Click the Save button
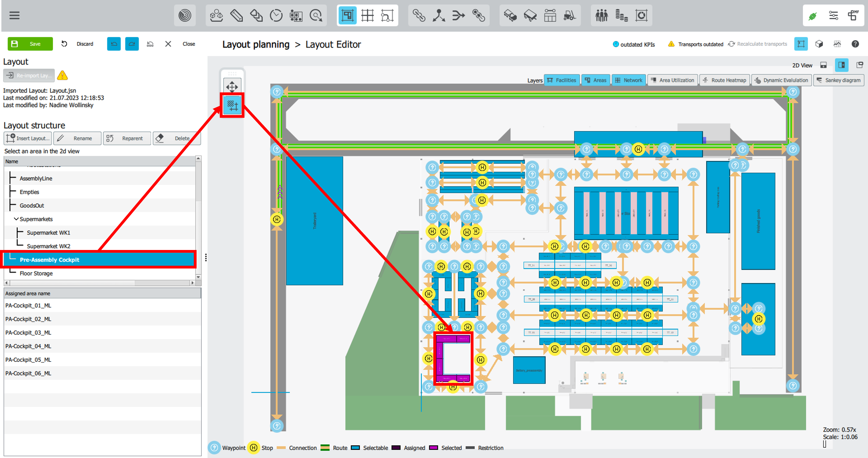The width and height of the screenshot is (868, 458). [x=30, y=44]
